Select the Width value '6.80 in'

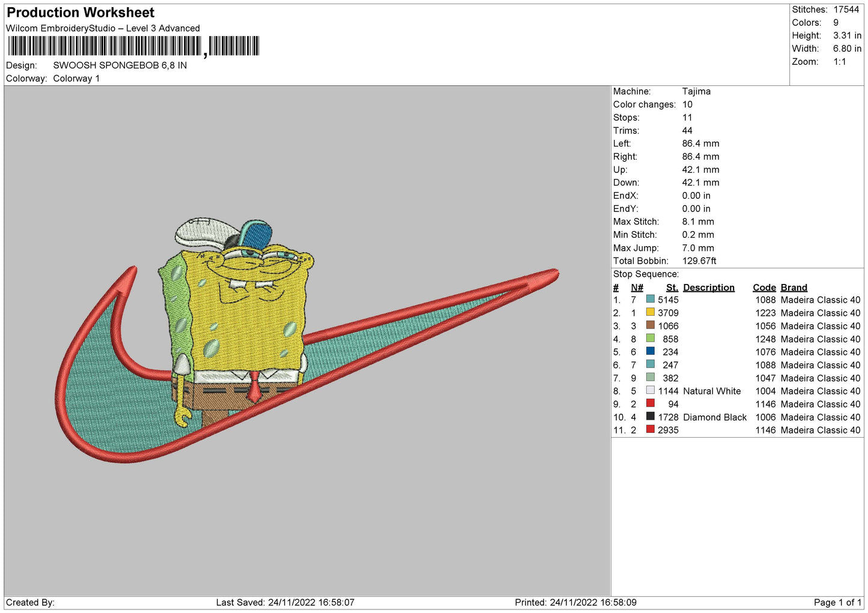point(847,49)
